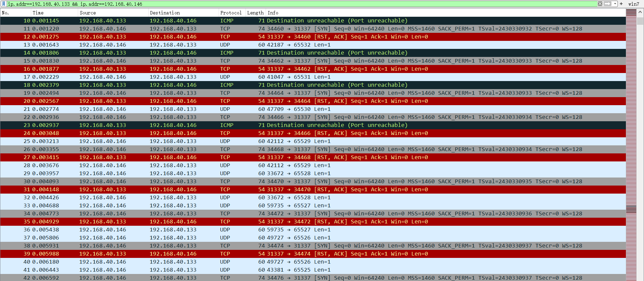This screenshot has height=281, width=644.
Task: Sort by the Protocol column header
Action: pyautogui.click(x=232, y=13)
